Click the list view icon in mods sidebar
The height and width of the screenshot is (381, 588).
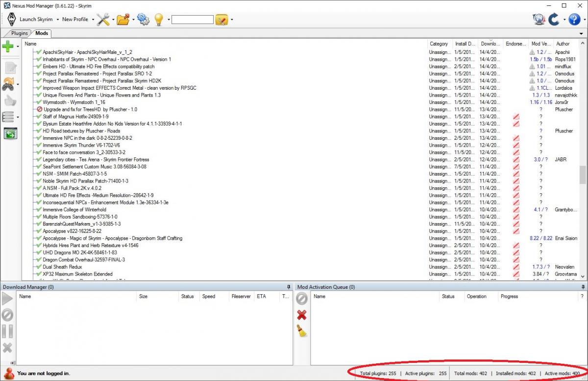(8, 117)
